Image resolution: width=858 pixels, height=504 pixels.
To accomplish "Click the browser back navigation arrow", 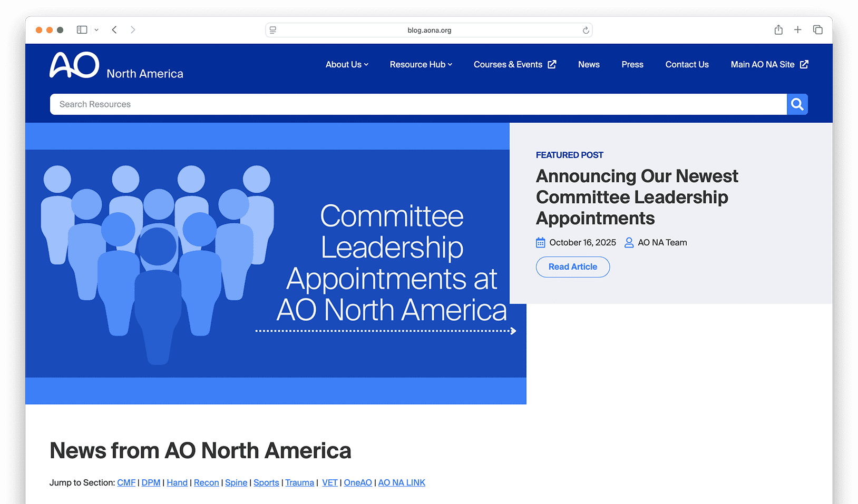I will [114, 29].
